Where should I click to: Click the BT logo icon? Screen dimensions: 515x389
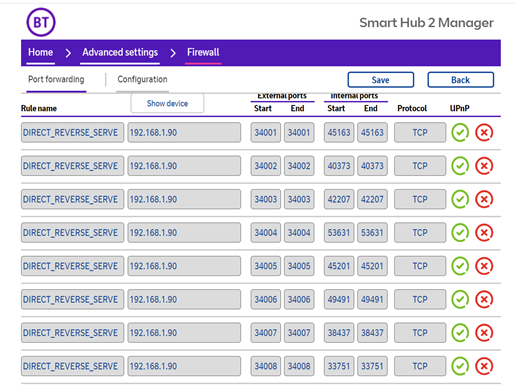click(x=41, y=22)
